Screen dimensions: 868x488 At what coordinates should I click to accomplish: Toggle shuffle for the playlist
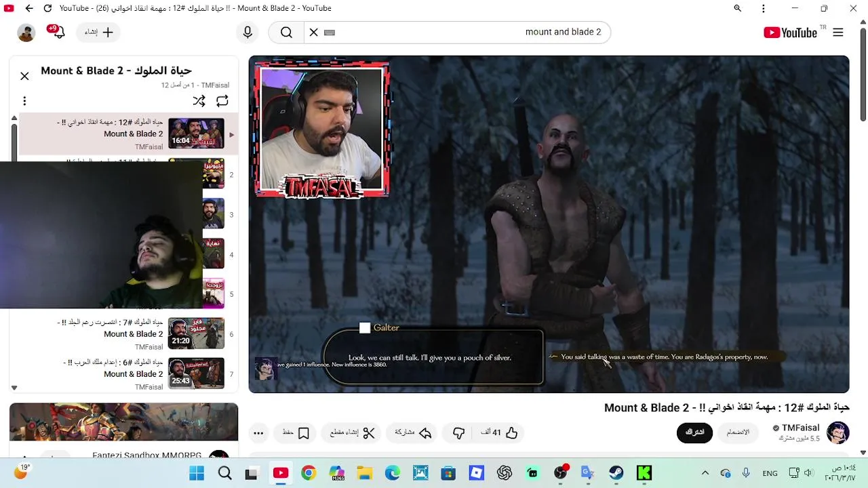[199, 101]
